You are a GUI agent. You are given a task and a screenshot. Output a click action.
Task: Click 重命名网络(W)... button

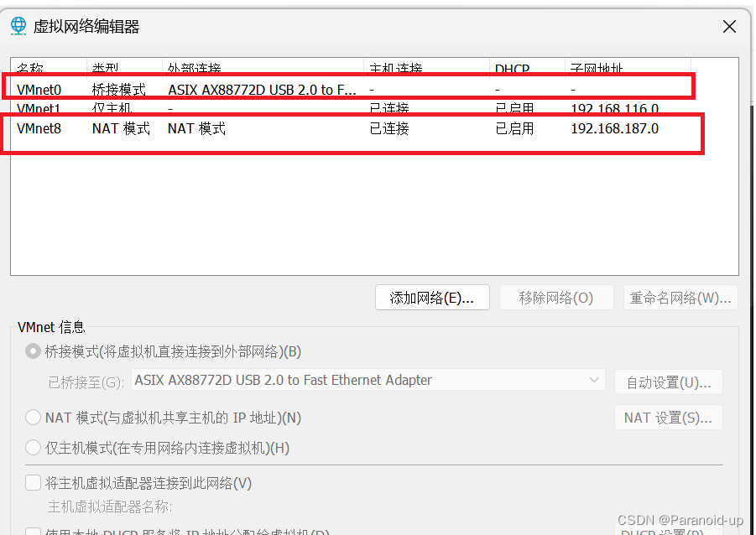680,298
